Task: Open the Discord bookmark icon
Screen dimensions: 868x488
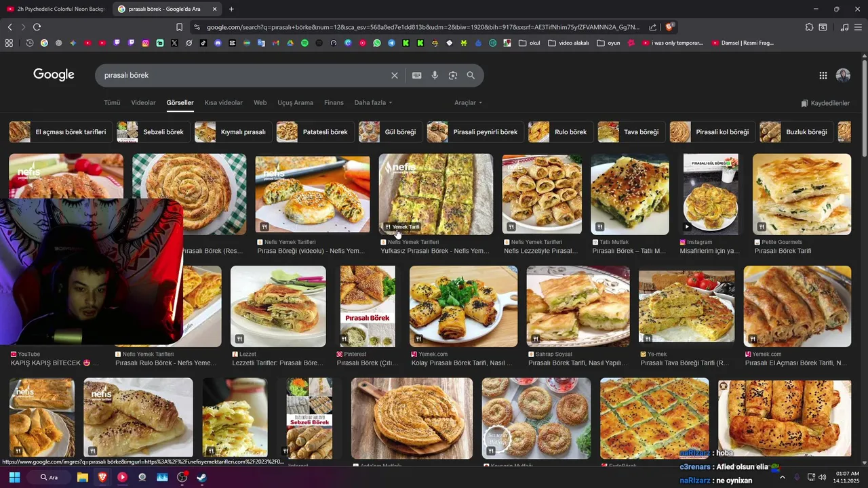Action: (x=218, y=43)
